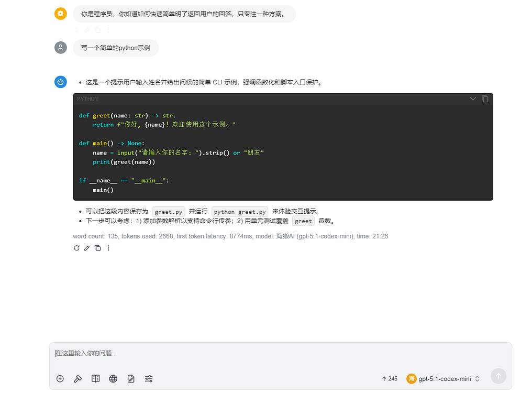
Task: Click the inline code 'python greet.py'
Action: 240,212
